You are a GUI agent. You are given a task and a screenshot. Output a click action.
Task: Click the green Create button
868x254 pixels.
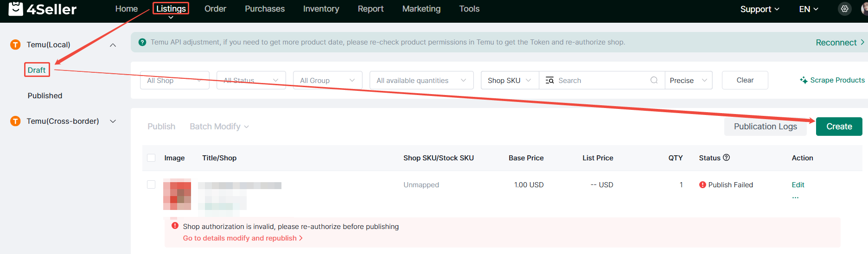839,127
